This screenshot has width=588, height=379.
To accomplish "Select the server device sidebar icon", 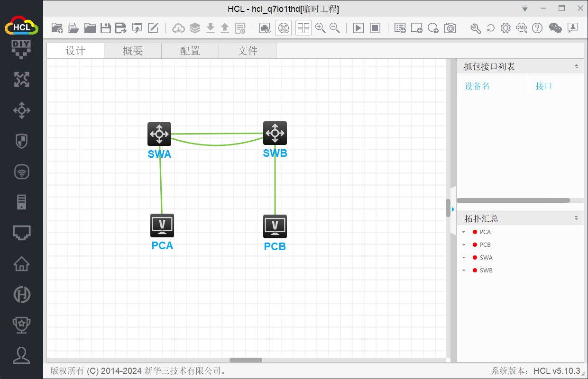I will [x=21, y=202].
